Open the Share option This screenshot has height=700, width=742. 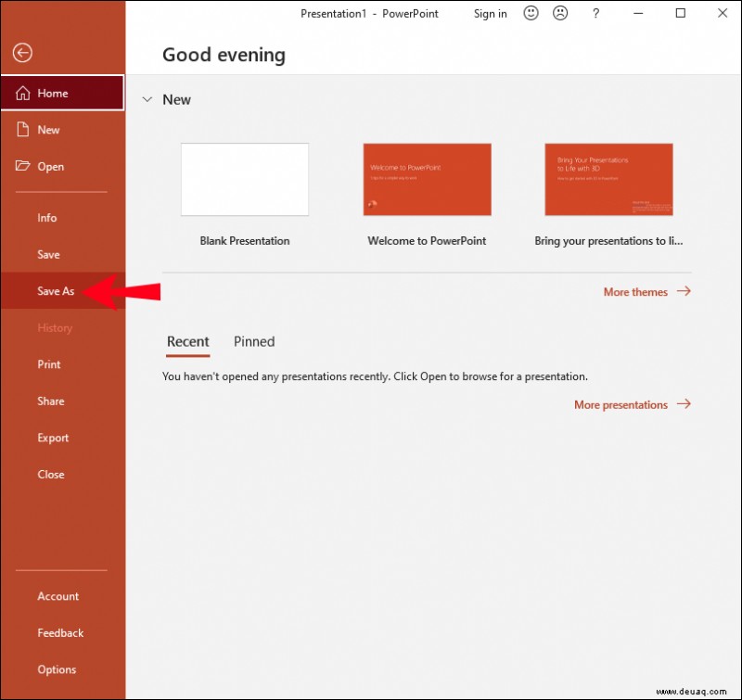coord(63,401)
